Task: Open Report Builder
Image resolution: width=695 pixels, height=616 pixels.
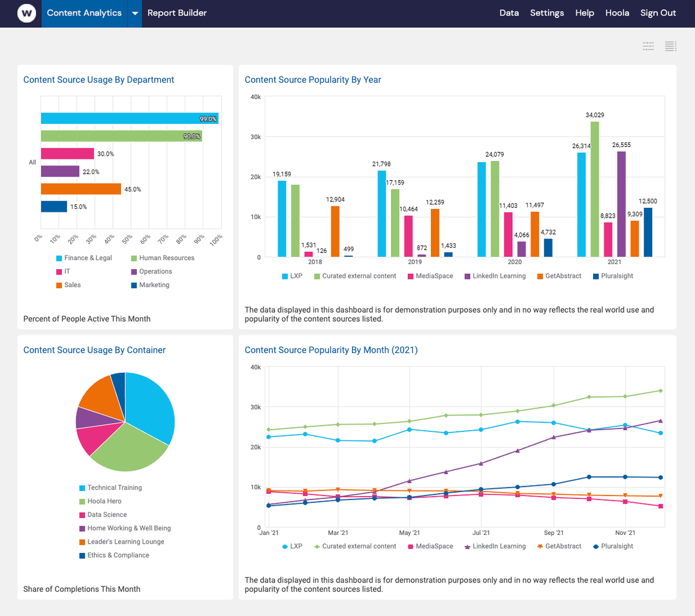Action: tap(177, 13)
